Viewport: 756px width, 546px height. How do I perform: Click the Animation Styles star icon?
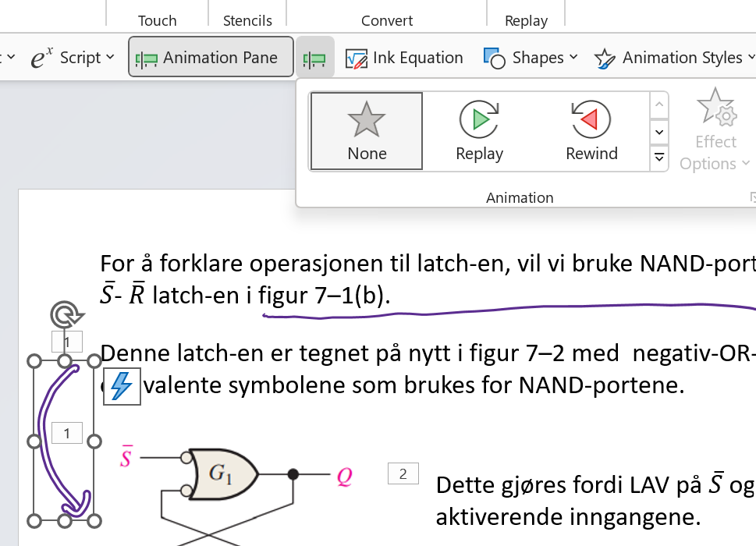click(x=605, y=58)
